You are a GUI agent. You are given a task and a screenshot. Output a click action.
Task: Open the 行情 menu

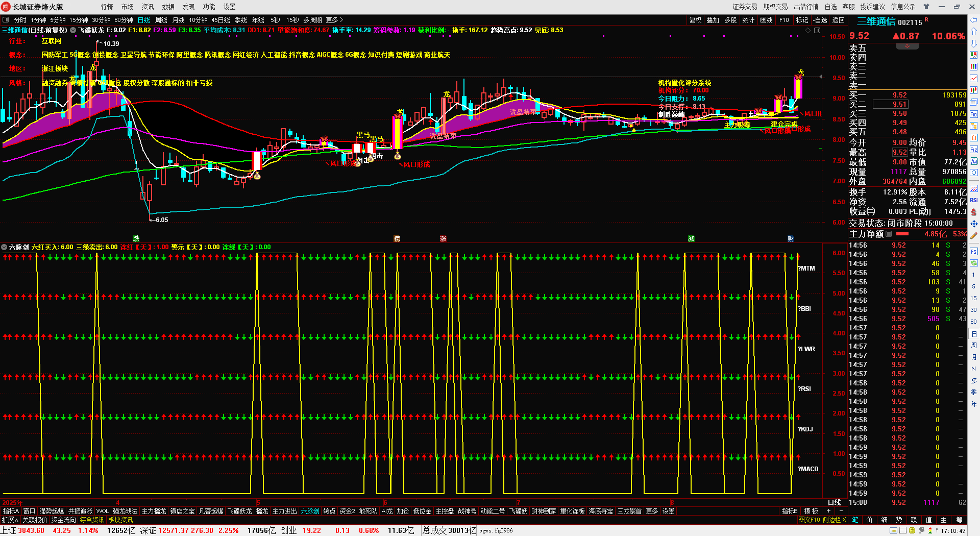(107, 7)
